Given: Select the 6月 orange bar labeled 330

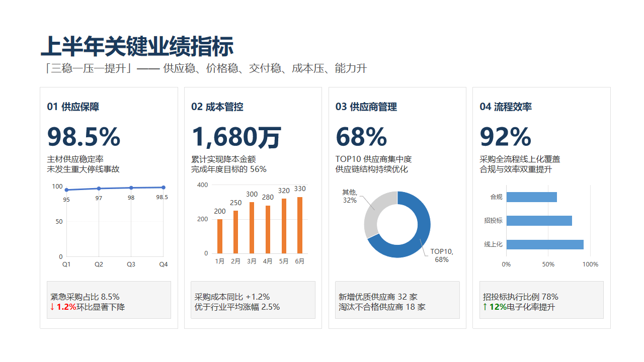Looking at the screenshot, I should coord(300,225).
